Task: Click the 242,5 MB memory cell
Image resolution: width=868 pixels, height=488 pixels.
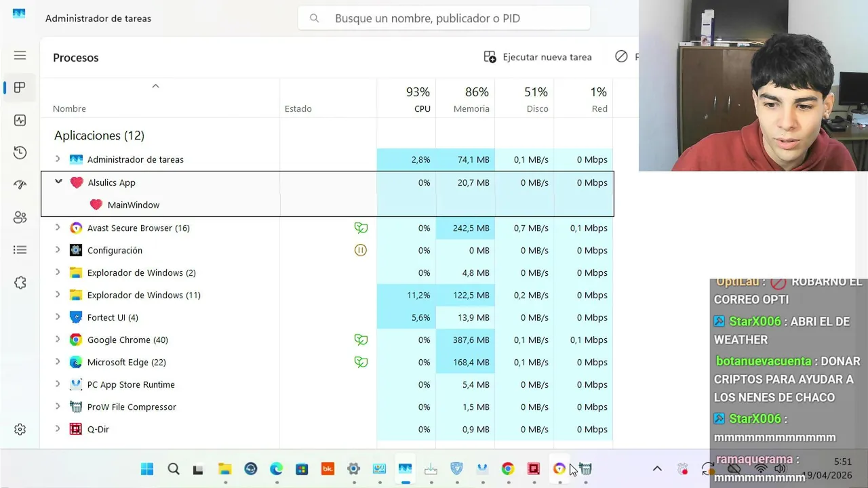Action: [x=465, y=228]
